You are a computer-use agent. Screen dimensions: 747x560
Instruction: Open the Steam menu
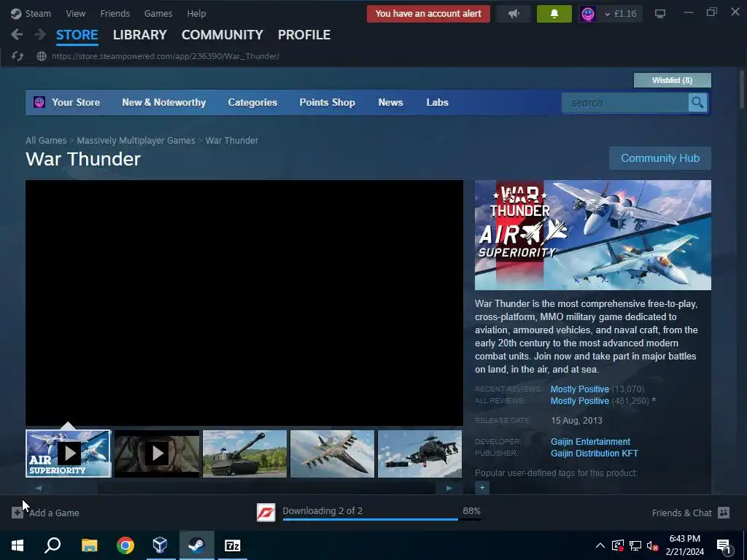coord(38,13)
